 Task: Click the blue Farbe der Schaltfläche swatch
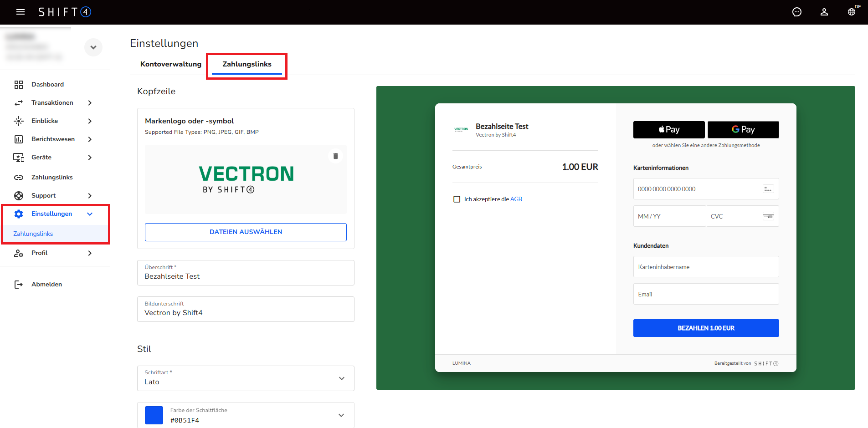coord(154,415)
